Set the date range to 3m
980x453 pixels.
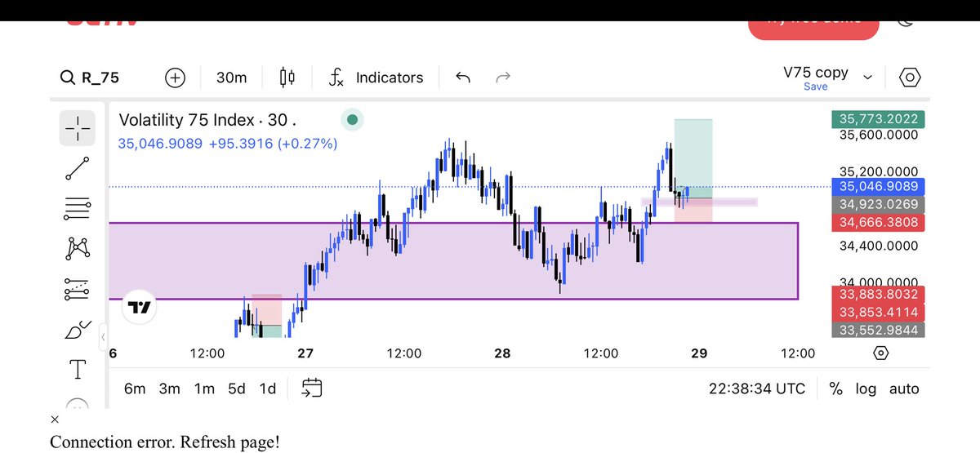click(169, 389)
